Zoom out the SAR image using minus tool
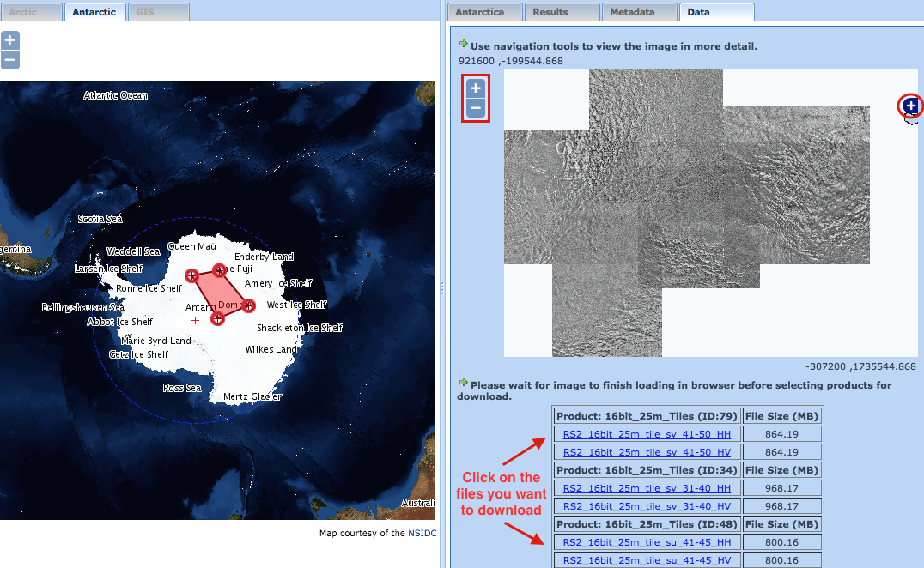The image size is (924, 568). 475,108
